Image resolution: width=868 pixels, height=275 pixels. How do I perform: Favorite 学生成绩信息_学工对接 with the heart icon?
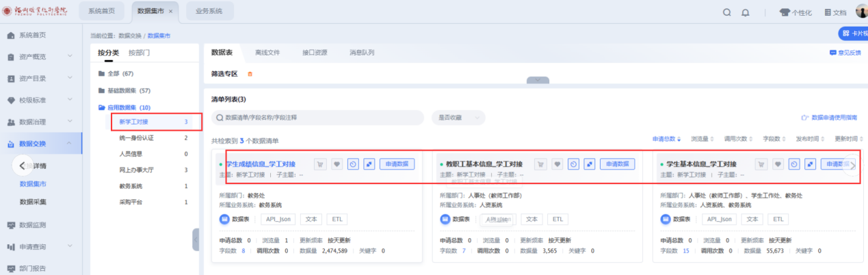[336, 164]
